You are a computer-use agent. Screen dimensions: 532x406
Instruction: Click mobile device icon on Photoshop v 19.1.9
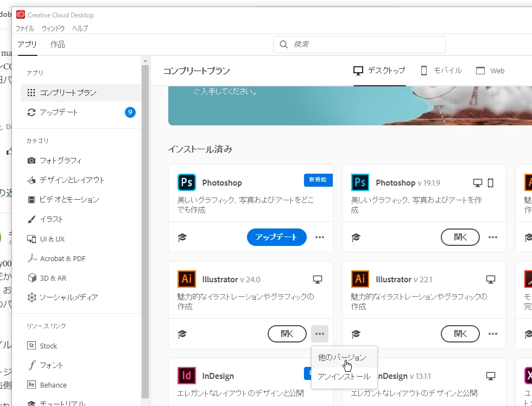click(490, 183)
